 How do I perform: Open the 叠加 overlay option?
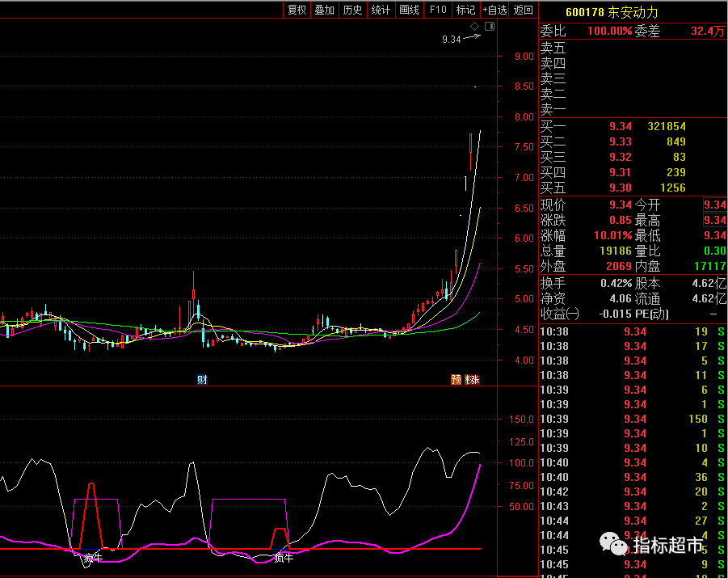[x=325, y=10]
